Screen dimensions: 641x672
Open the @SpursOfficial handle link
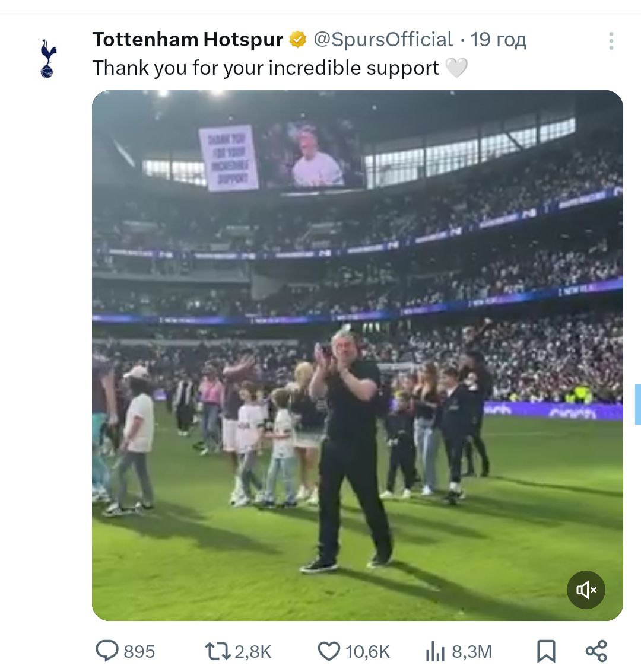click(x=383, y=40)
